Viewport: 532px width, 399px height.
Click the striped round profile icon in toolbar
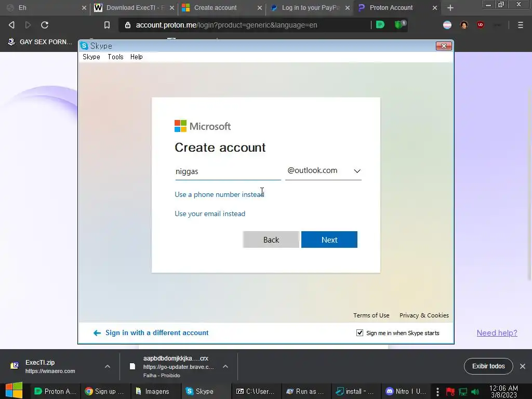point(447,25)
